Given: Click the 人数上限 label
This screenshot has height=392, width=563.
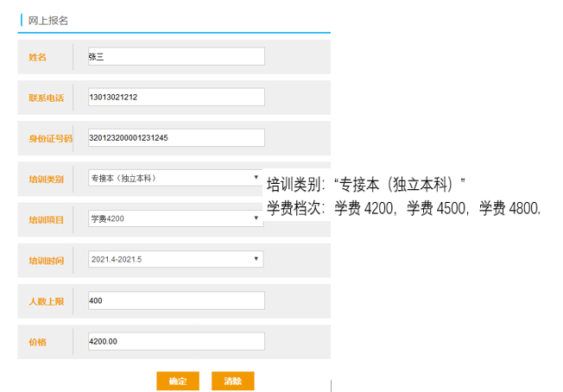Looking at the screenshot, I should pos(45,301).
